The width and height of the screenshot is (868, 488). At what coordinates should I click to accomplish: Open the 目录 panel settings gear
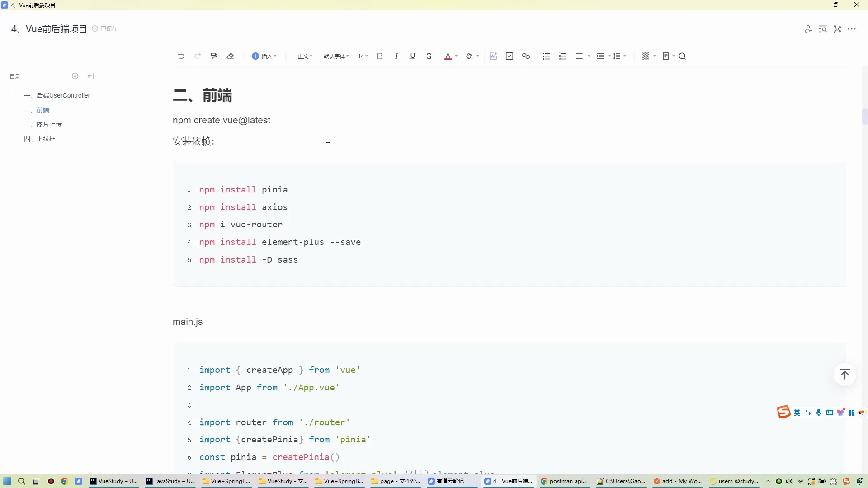tap(75, 76)
